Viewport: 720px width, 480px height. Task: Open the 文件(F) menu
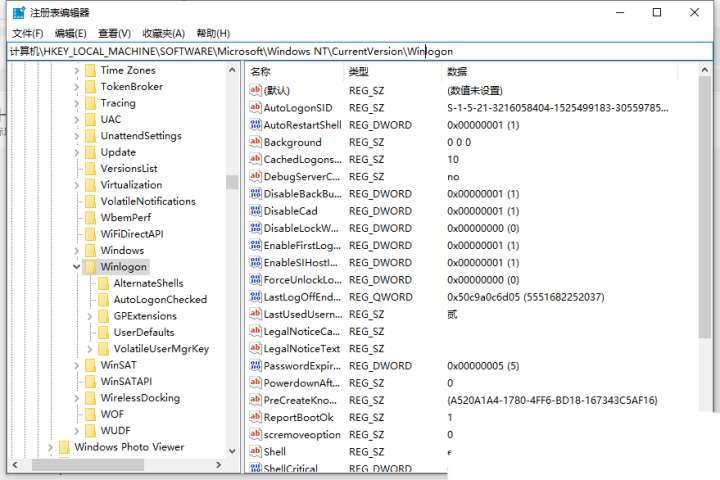[28, 34]
